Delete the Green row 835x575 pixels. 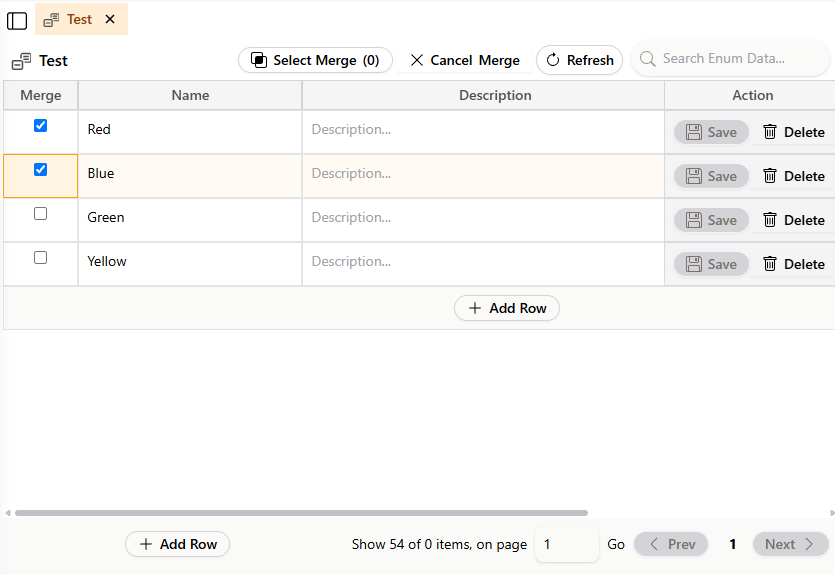tap(793, 220)
